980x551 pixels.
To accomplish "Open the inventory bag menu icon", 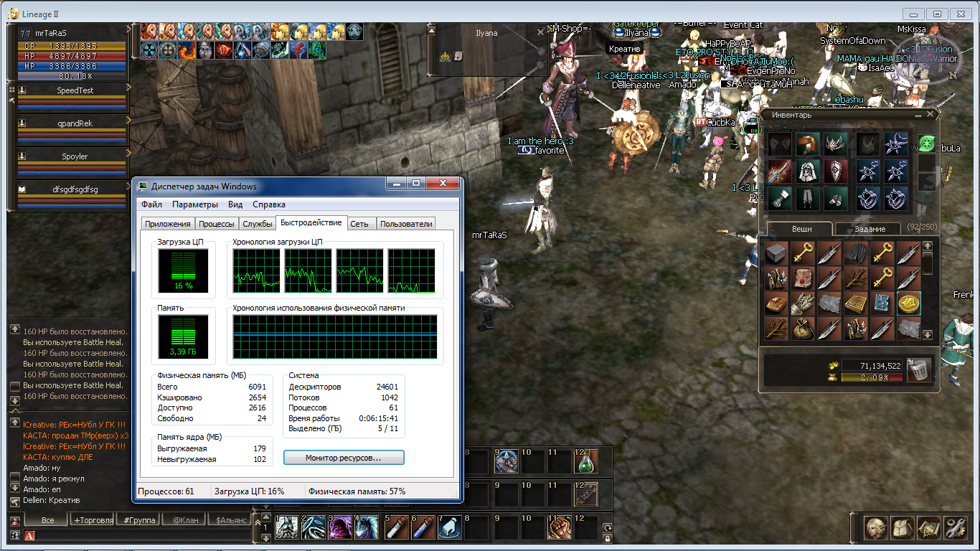I will pos(902,528).
